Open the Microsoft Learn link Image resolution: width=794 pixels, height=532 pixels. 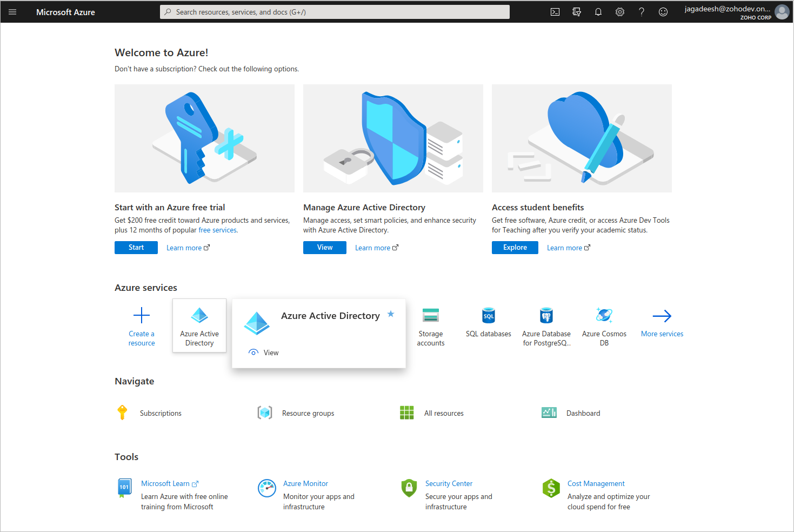(170, 484)
